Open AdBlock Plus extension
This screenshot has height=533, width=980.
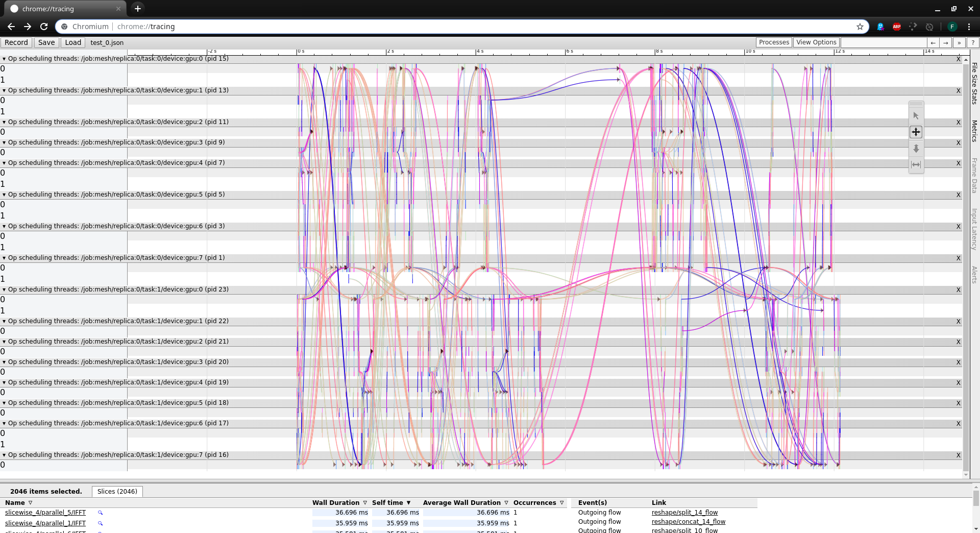click(897, 27)
